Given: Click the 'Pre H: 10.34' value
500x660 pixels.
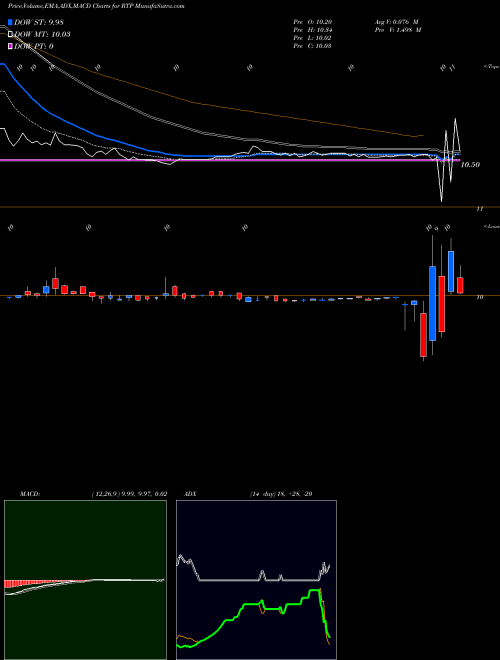Looking at the screenshot, I should point(312,30).
